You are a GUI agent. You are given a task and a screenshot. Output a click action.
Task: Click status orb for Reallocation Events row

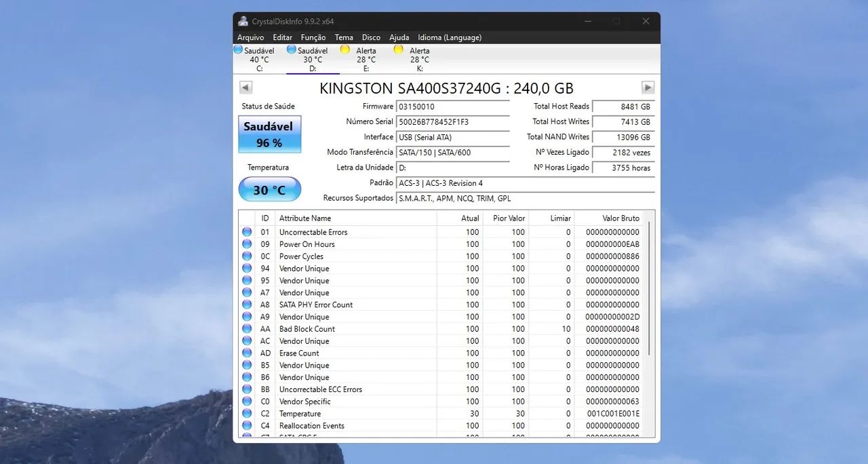click(x=247, y=426)
